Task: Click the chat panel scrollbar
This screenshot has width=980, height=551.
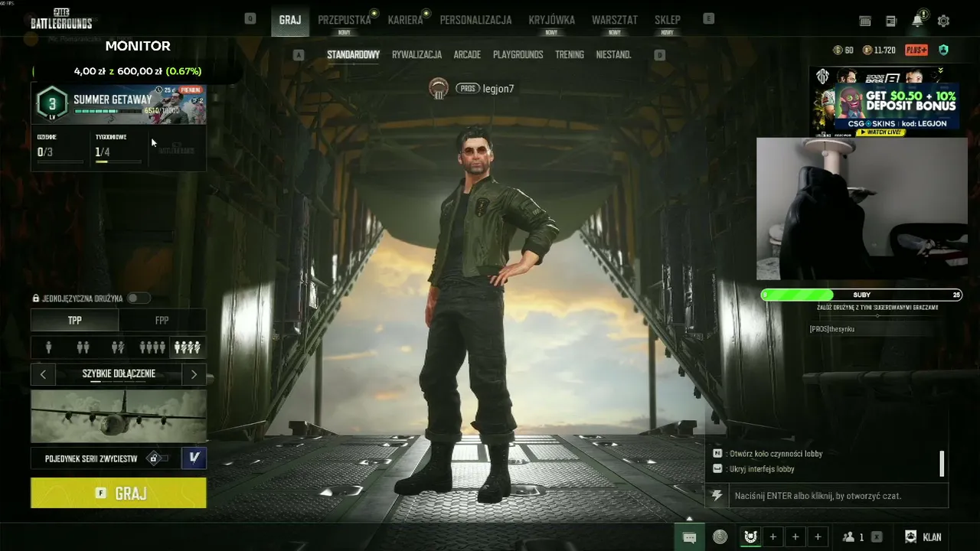Action: [942, 463]
